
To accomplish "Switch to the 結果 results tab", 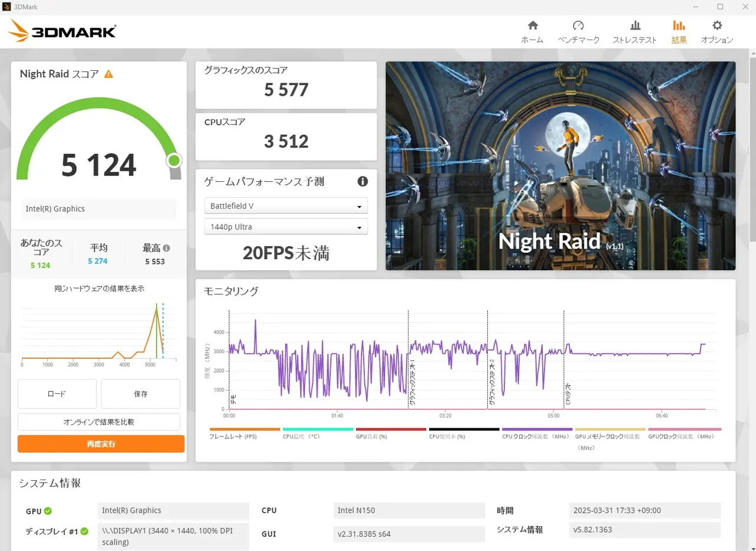I will point(679,32).
